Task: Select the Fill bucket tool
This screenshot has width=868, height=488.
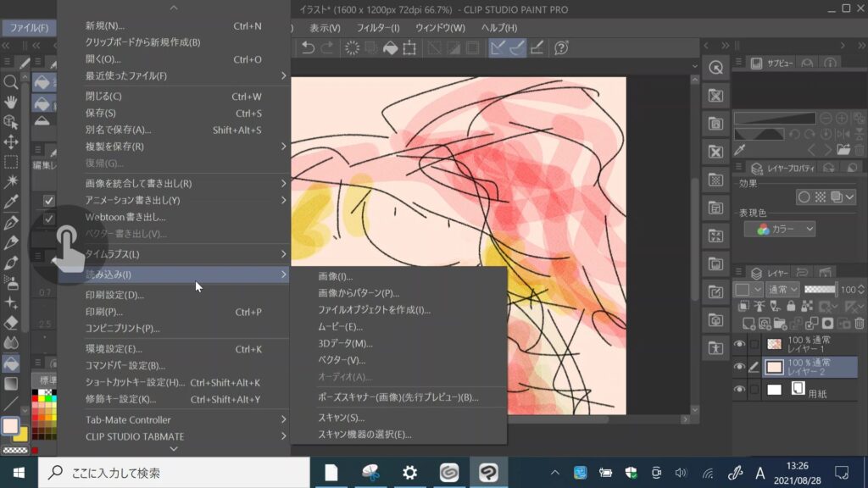Action: (10, 363)
